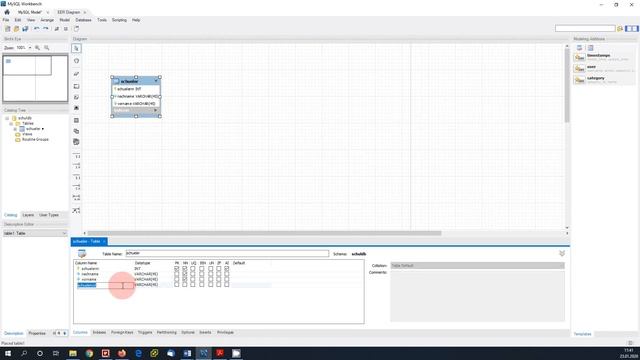Toggle PK checkbox for vorname
The height and width of the screenshot is (360, 640).
coord(177,280)
